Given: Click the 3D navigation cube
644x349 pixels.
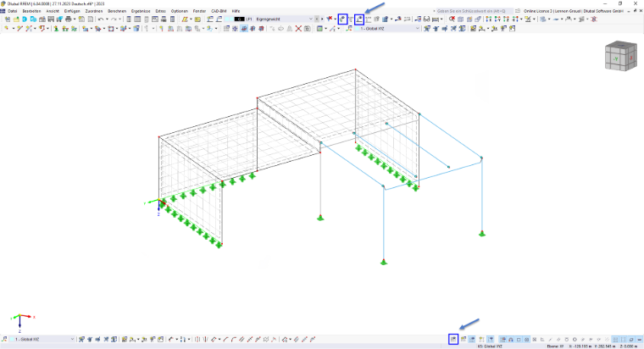Looking at the screenshot, I should pyautogui.click(x=620, y=56).
